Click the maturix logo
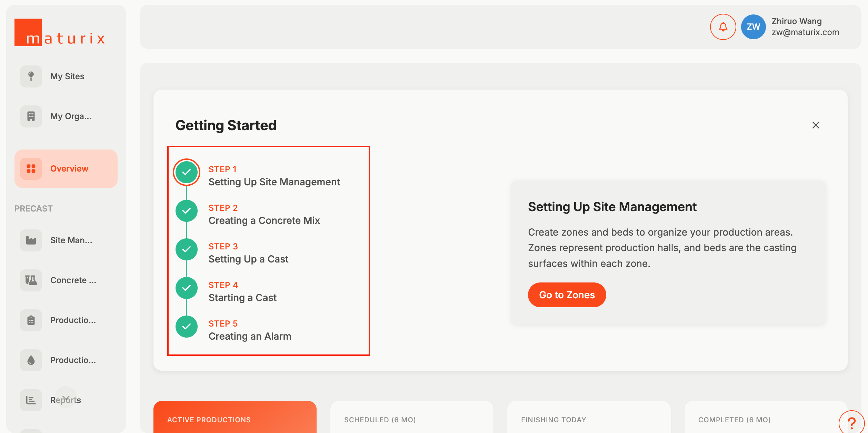 (59, 33)
